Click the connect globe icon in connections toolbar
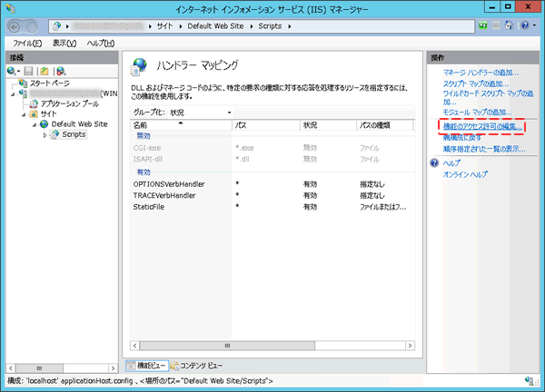Image resolution: width=545 pixels, height=392 pixels. point(12,71)
